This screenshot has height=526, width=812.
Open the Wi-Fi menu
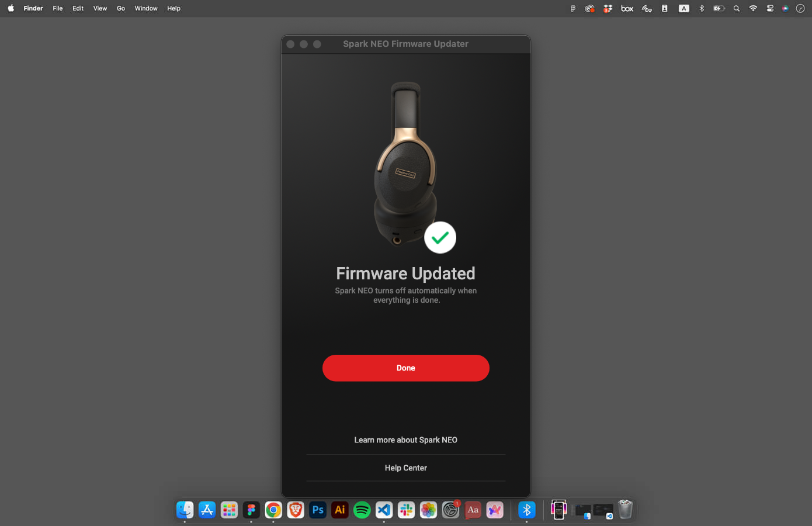(753, 8)
